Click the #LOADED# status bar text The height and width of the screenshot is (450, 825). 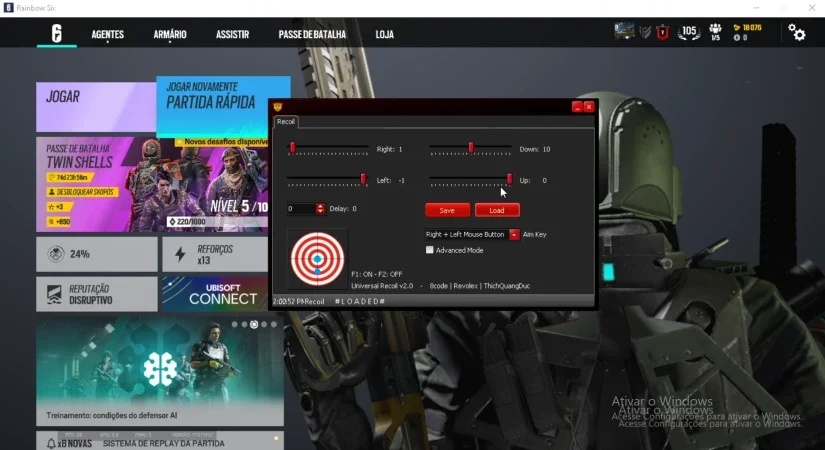[360, 301]
